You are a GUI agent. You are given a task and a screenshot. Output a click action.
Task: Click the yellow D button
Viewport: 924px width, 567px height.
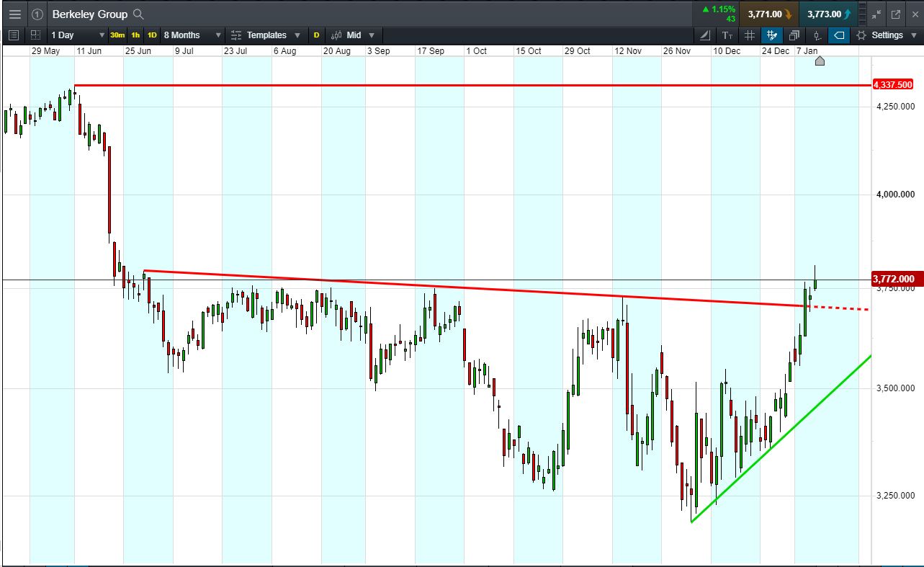pyautogui.click(x=316, y=35)
